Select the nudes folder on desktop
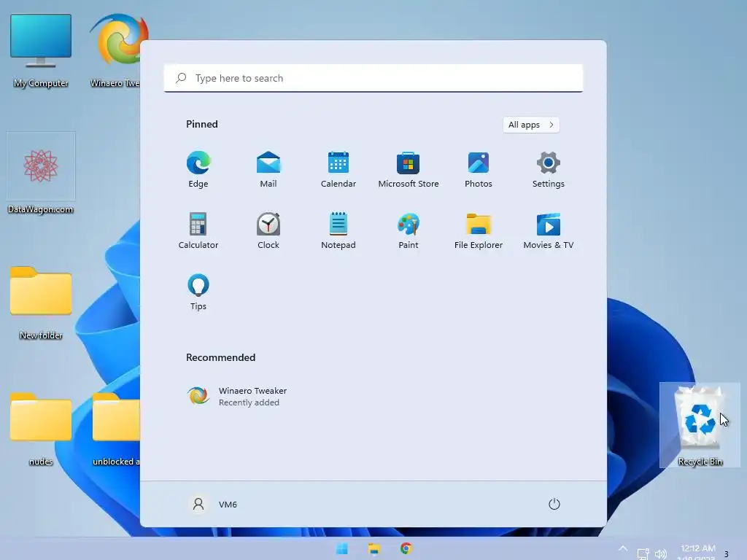 click(x=41, y=429)
